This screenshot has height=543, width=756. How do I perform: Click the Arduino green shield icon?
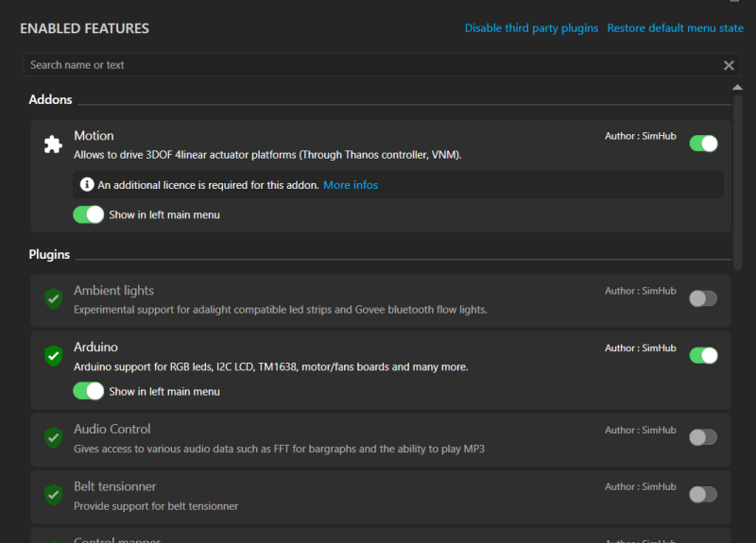pos(54,356)
